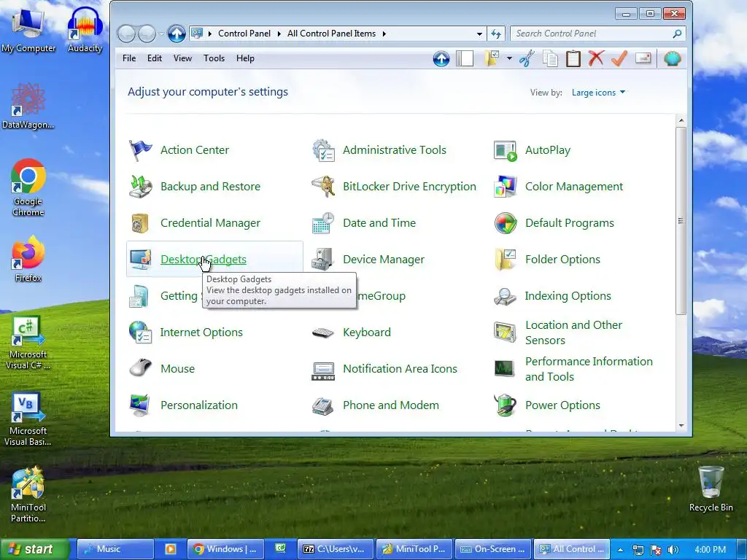Click the Credential Manager text link
The width and height of the screenshot is (747, 560).
tap(210, 223)
